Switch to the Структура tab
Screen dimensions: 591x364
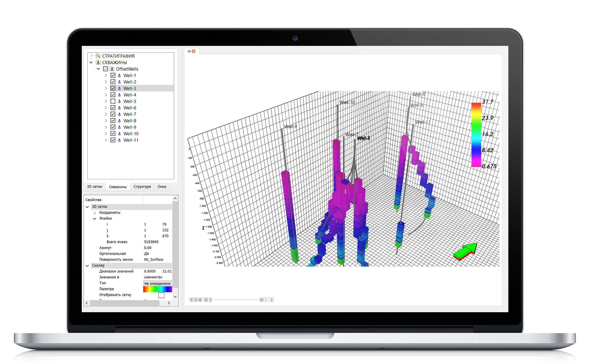pos(142,187)
